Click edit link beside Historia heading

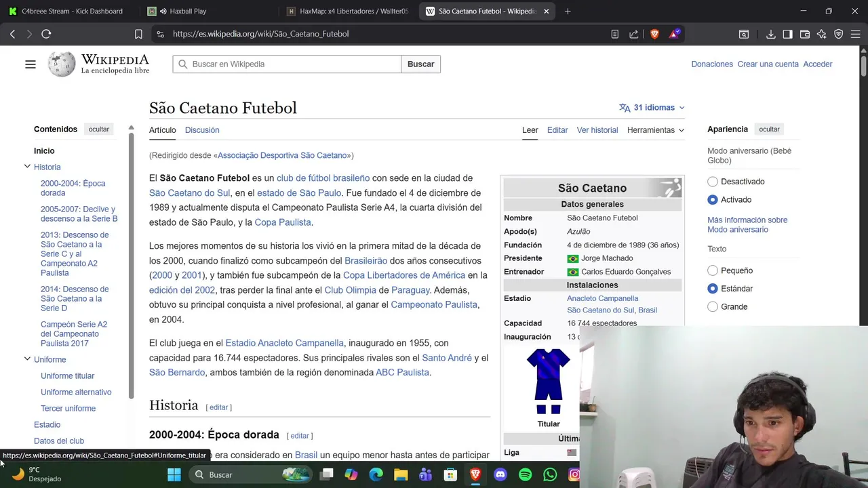tap(218, 407)
